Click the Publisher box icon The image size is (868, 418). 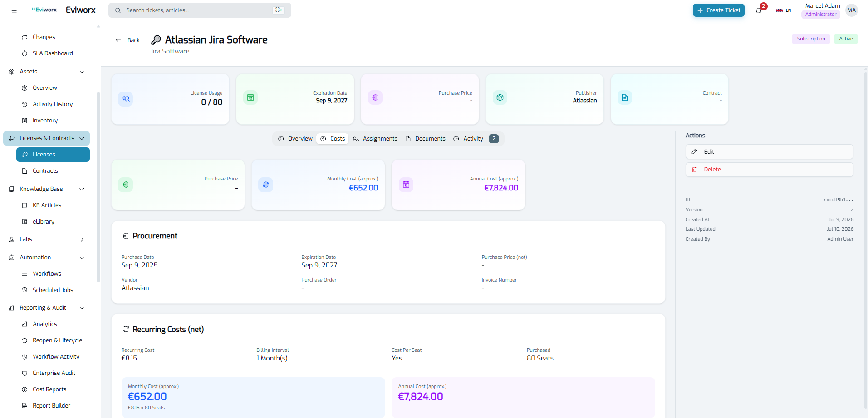coord(500,97)
